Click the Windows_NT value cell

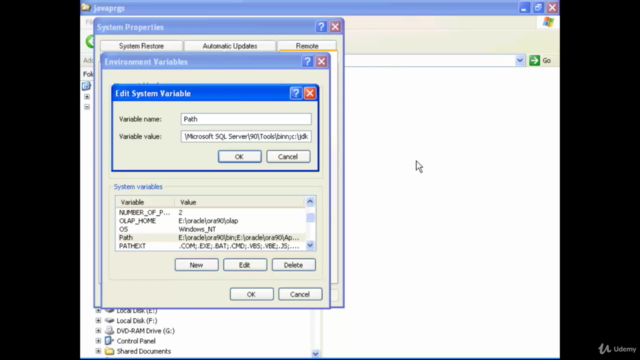[x=197, y=229]
